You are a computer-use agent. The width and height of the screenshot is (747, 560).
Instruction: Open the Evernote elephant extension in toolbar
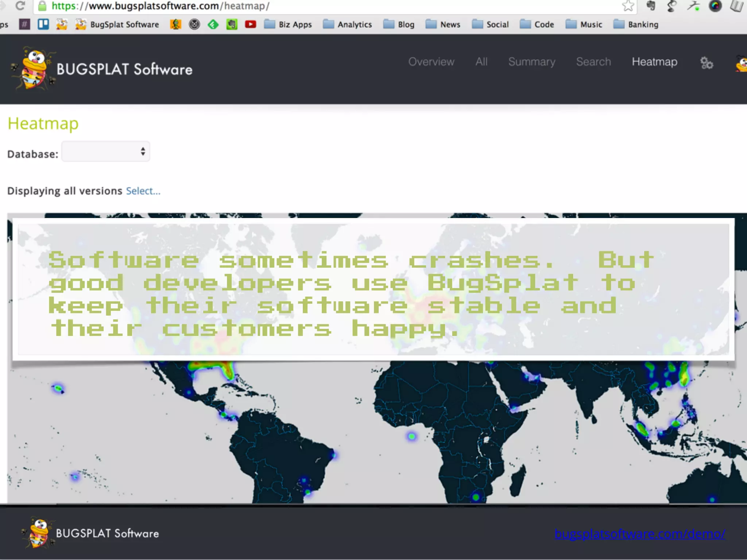point(651,5)
